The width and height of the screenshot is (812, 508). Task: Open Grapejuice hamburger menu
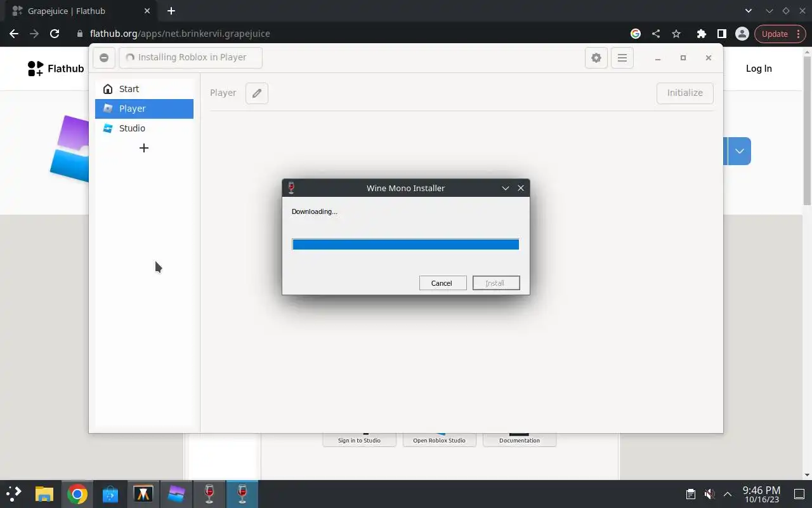pos(622,58)
